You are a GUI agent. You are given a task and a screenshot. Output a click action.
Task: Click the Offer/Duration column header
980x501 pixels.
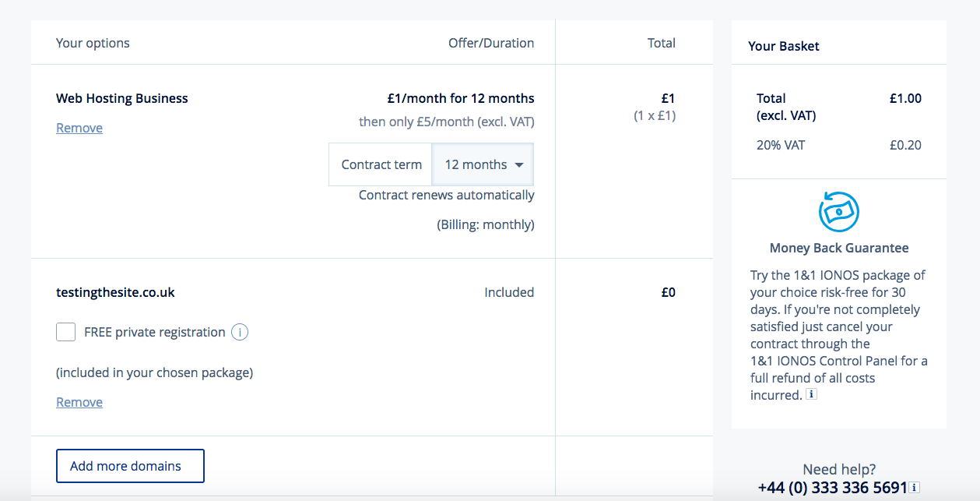coord(491,43)
